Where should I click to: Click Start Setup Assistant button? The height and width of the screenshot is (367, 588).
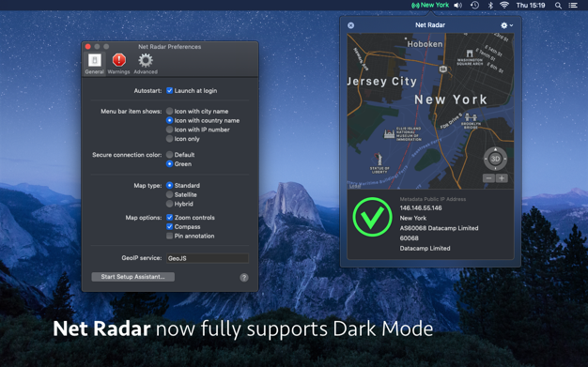132,277
